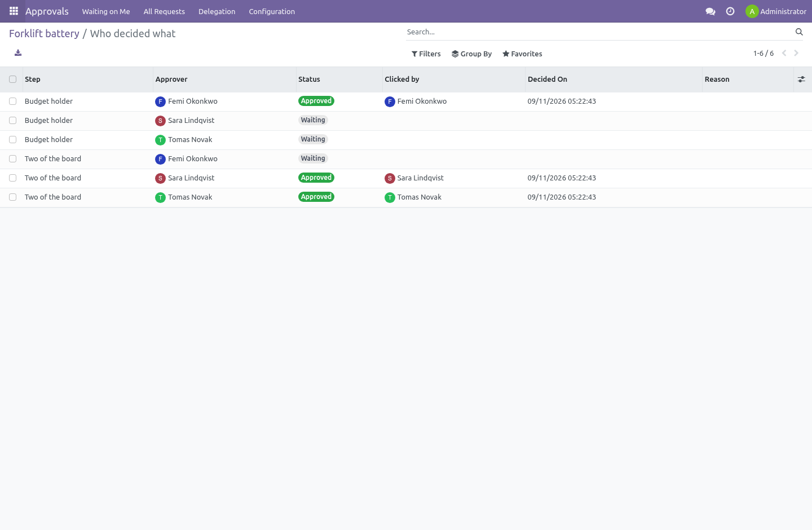Open the Favorites dropdown
Screen dimensions: 812x530
522,54
